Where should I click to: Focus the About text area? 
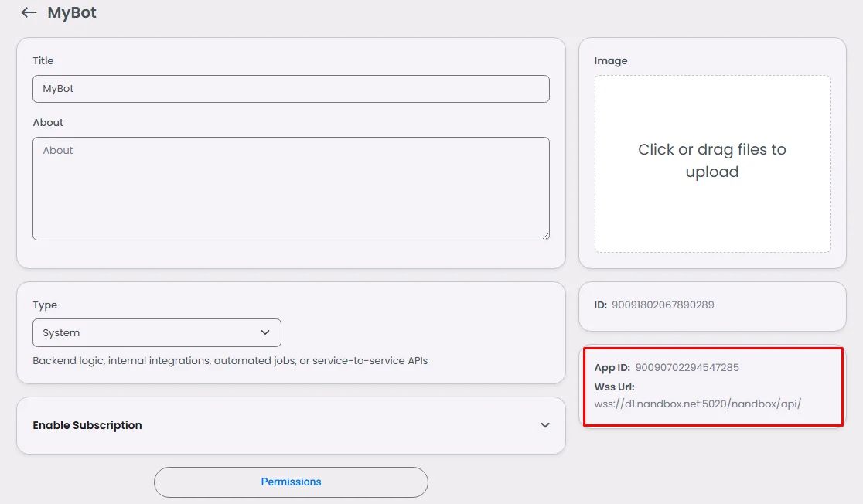coord(291,188)
